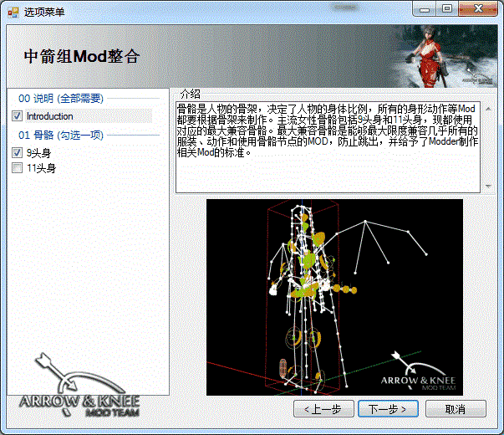
Task: Cancel the installer with 取消 button
Action: [456, 409]
